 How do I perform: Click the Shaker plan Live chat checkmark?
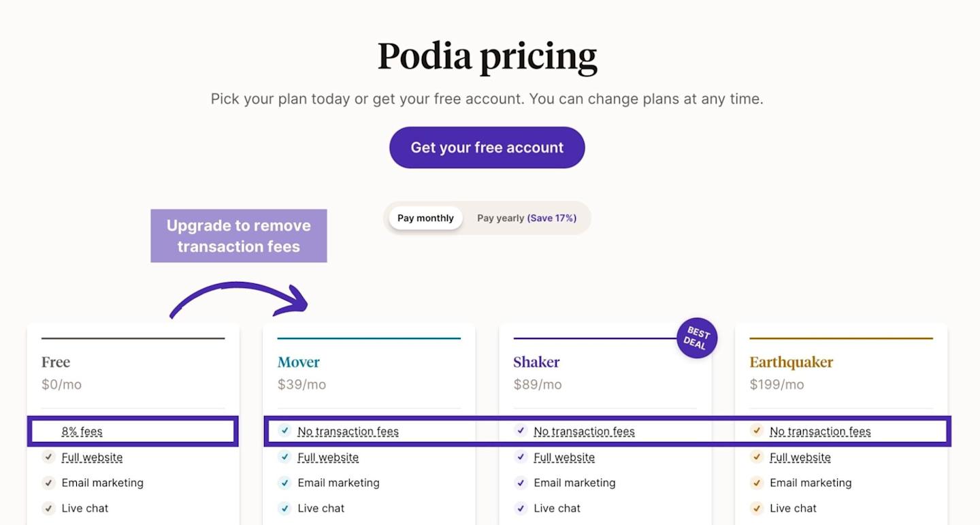coord(521,508)
